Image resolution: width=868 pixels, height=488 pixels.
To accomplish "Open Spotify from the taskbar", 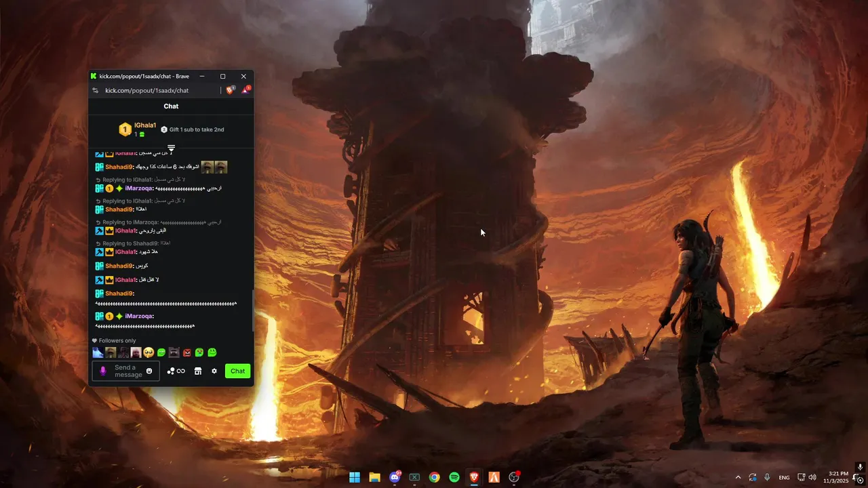I will pos(454,477).
